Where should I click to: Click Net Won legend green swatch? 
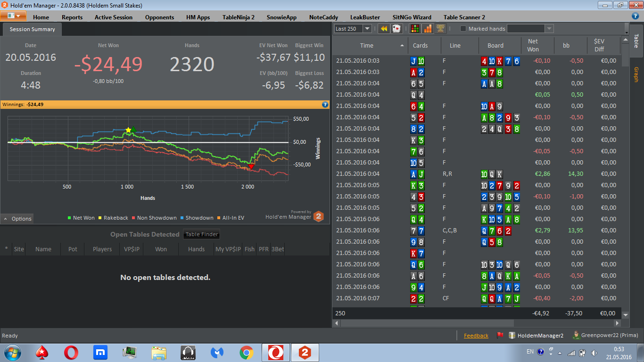point(69,218)
